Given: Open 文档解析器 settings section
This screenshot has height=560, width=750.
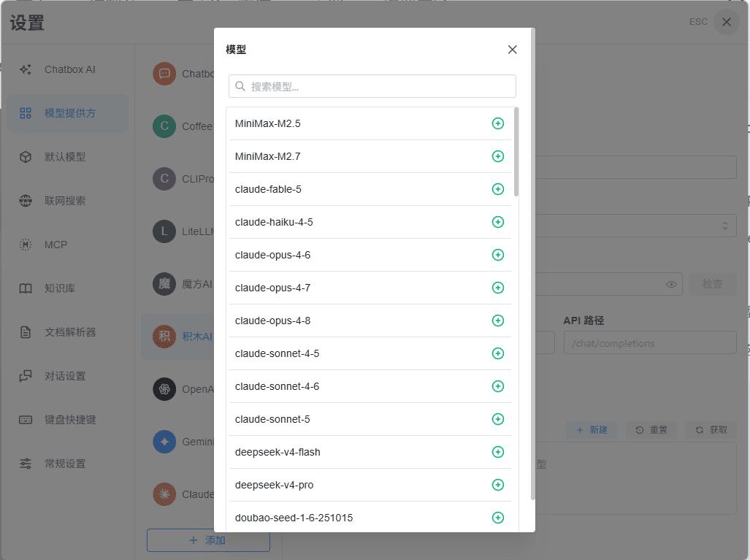Looking at the screenshot, I should coord(68,332).
